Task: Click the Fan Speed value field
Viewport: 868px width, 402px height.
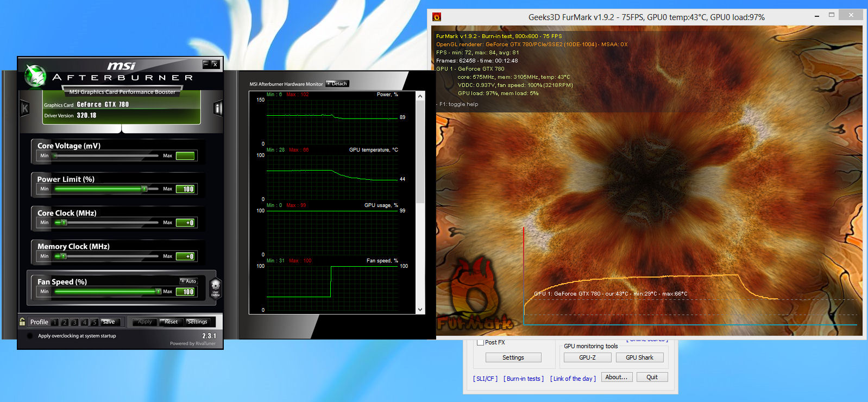Action: (185, 292)
